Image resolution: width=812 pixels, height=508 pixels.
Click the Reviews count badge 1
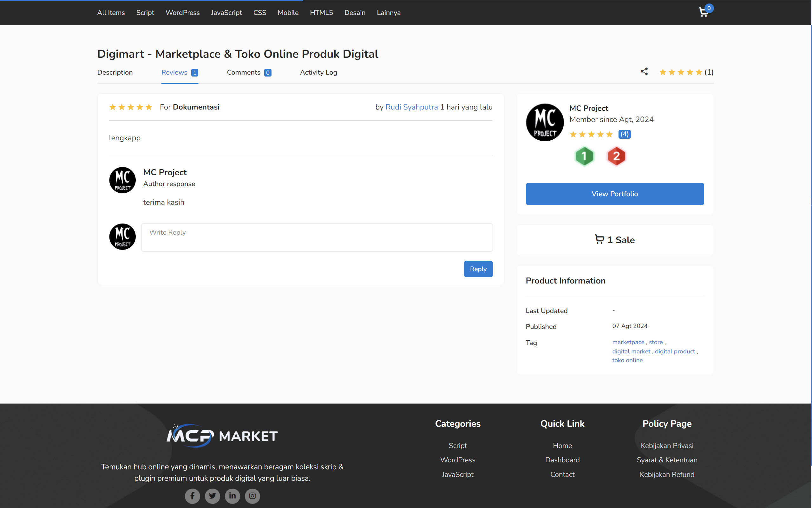(195, 73)
